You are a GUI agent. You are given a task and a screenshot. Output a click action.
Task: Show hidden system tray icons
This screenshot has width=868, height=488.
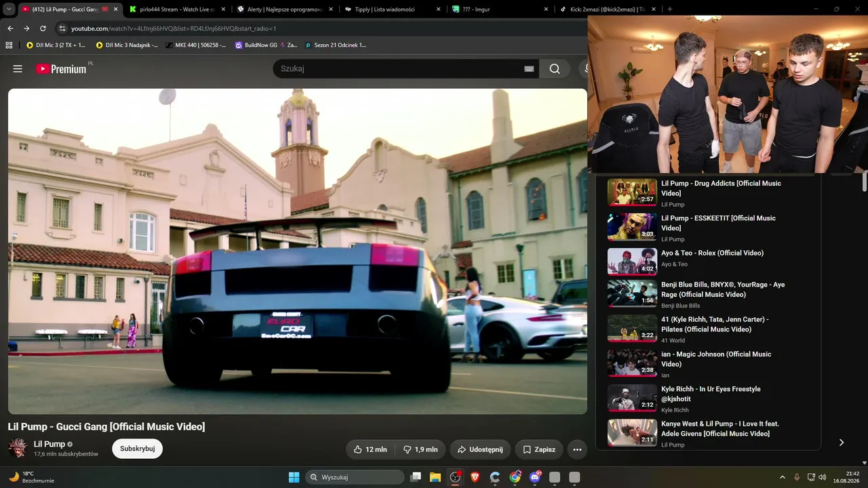(782, 477)
